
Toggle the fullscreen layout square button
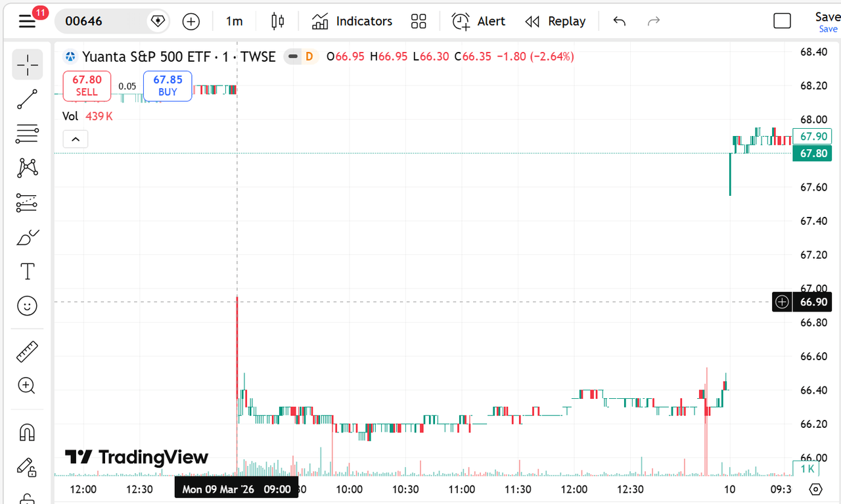(782, 21)
